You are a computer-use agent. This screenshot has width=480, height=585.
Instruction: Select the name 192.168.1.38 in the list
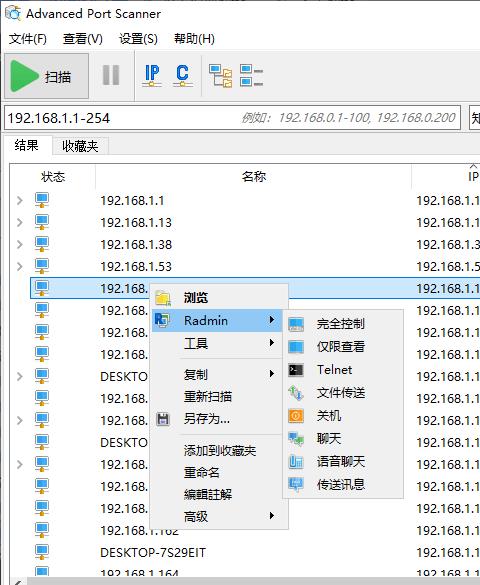136,245
